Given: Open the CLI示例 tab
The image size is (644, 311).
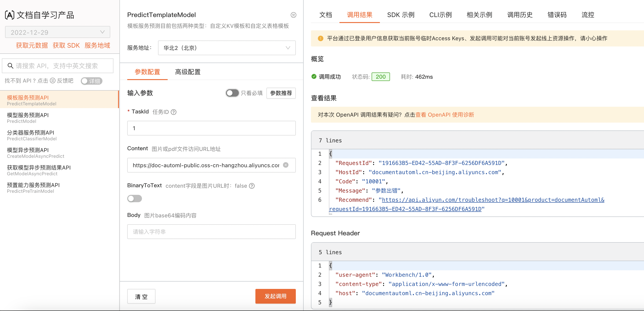Looking at the screenshot, I should [440, 15].
